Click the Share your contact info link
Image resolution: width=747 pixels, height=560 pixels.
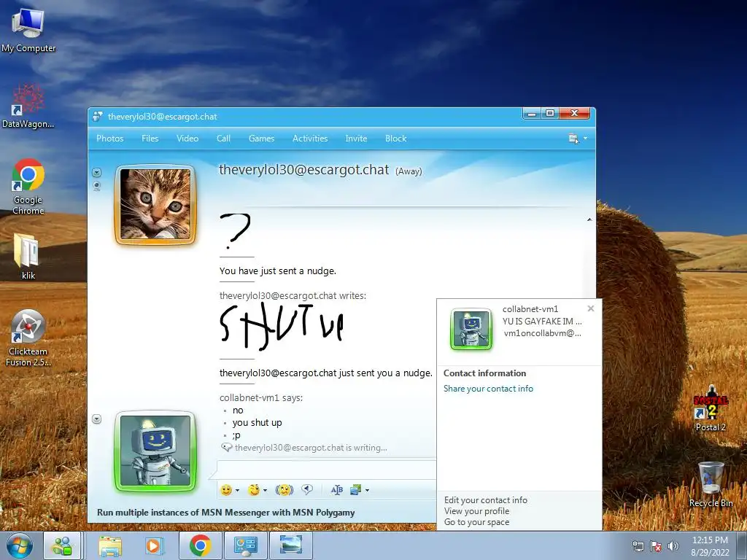pyautogui.click(x=488, y=389)
